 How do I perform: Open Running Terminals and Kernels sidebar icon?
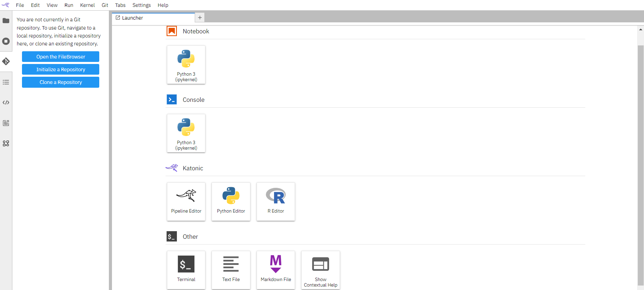6,41
